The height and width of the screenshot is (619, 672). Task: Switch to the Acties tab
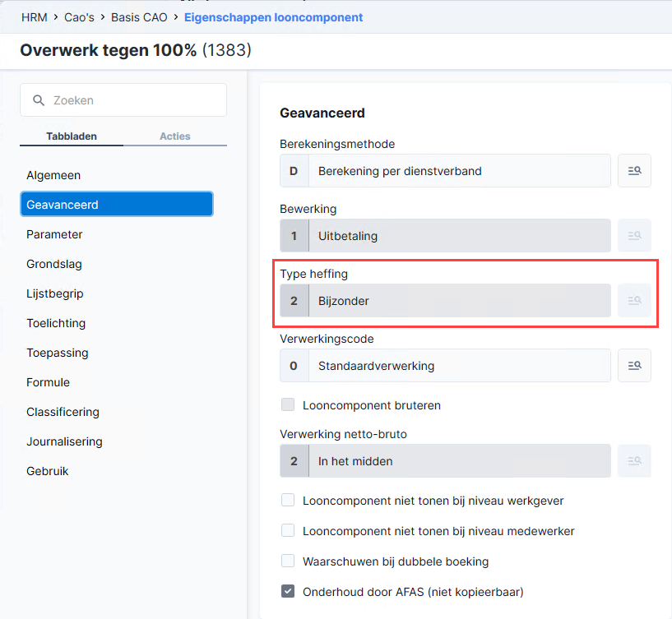(175, 136)
